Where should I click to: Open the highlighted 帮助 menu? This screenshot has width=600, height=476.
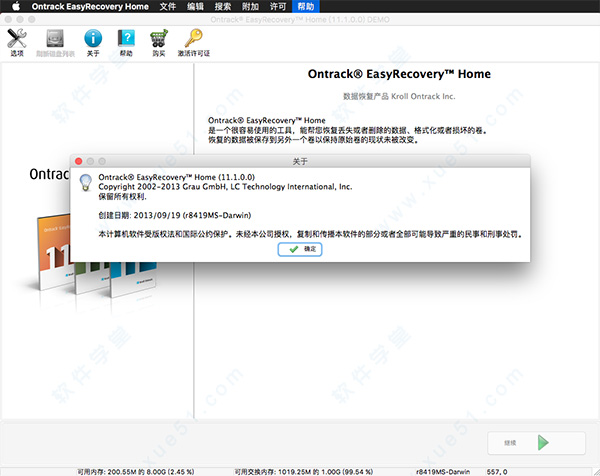tap(305, 7)
